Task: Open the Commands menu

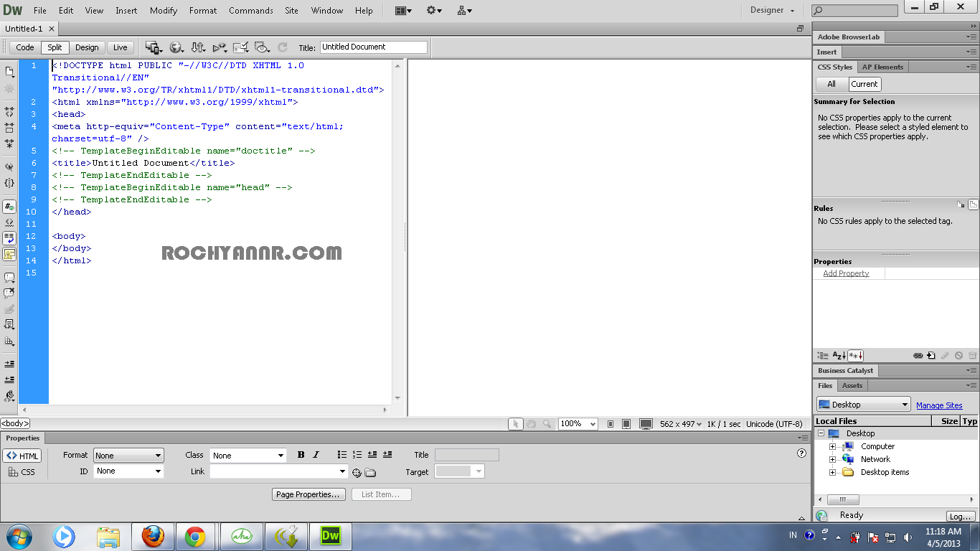Action: [251, 11]
